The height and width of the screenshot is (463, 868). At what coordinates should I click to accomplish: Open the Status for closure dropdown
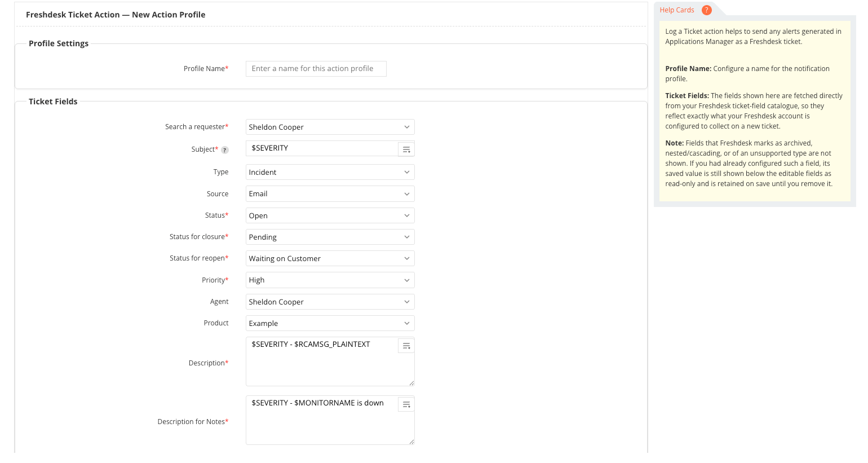click(x=330, y=237)
